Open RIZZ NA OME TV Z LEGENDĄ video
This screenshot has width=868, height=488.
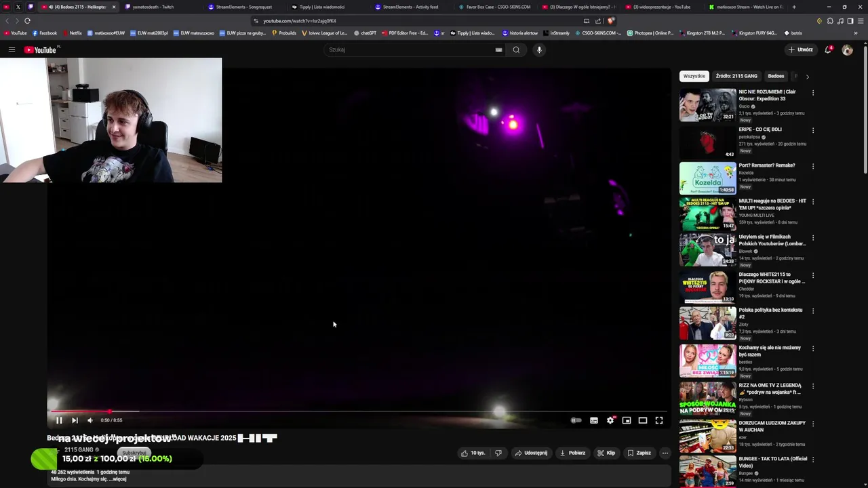coord(770,388)
